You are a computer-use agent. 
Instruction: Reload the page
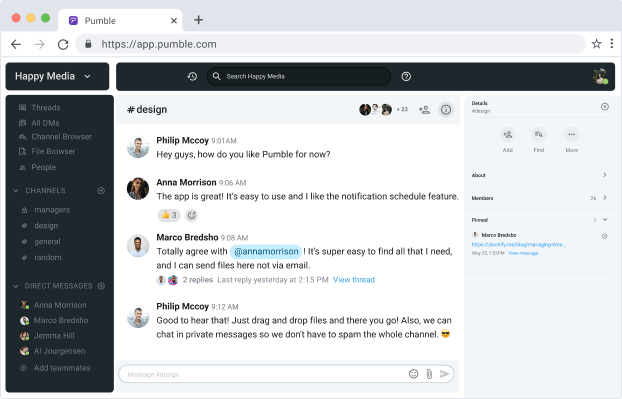click(x=63, y=44)
